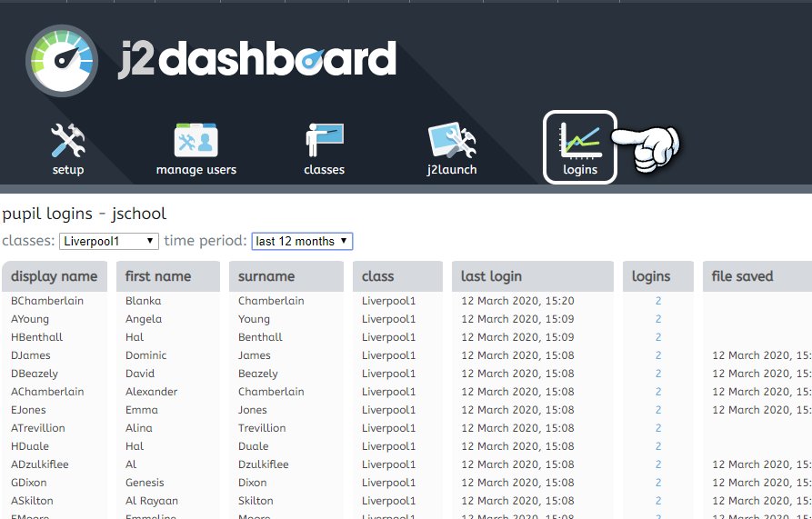Click first name Alexander

[x=151, y=392]
